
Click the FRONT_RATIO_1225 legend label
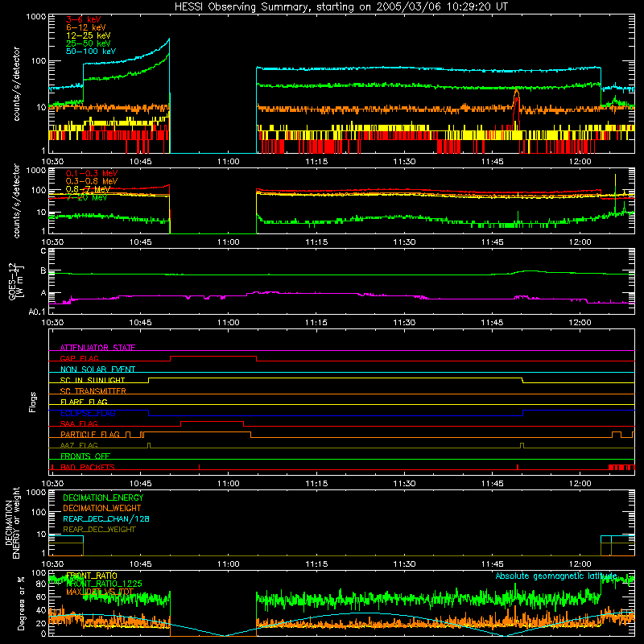104,584
